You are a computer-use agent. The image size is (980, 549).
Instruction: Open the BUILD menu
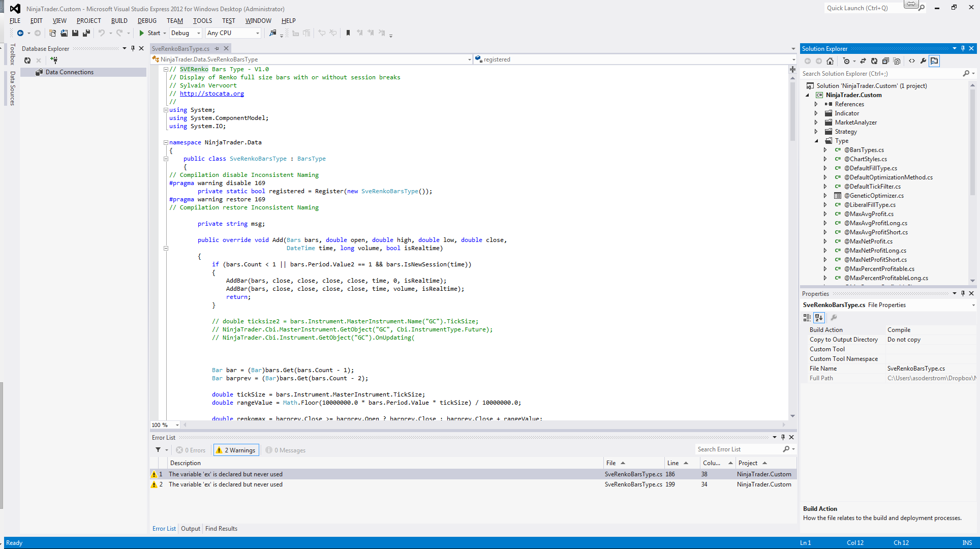tap(119, 21)
